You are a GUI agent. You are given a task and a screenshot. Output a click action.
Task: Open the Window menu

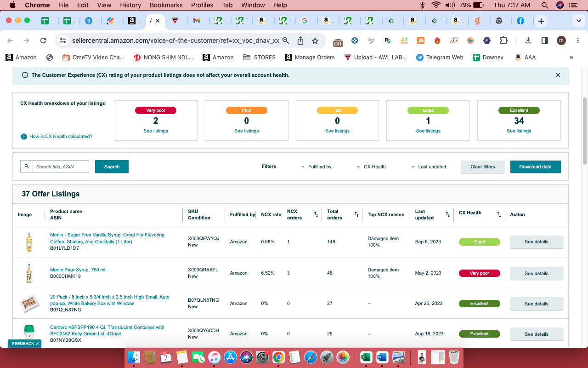pyautogui.click(x=253, y=5)
